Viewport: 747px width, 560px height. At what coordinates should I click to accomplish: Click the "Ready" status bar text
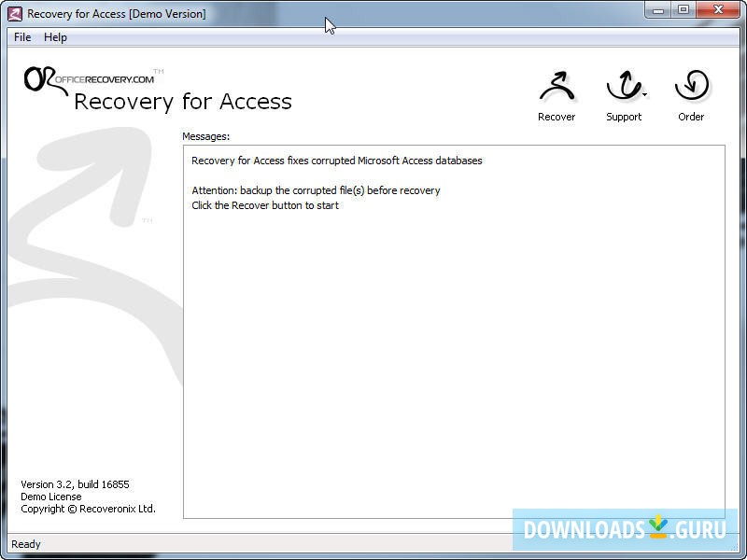click(x=26, y=544)
